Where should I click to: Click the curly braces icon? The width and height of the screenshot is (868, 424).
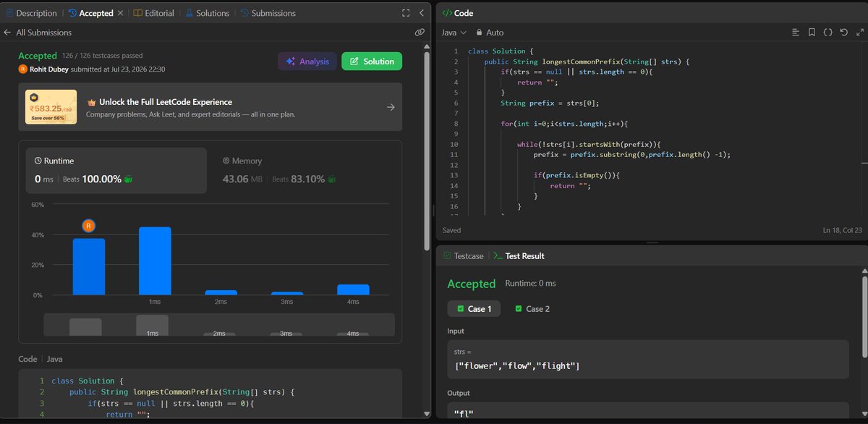[828, 33]
